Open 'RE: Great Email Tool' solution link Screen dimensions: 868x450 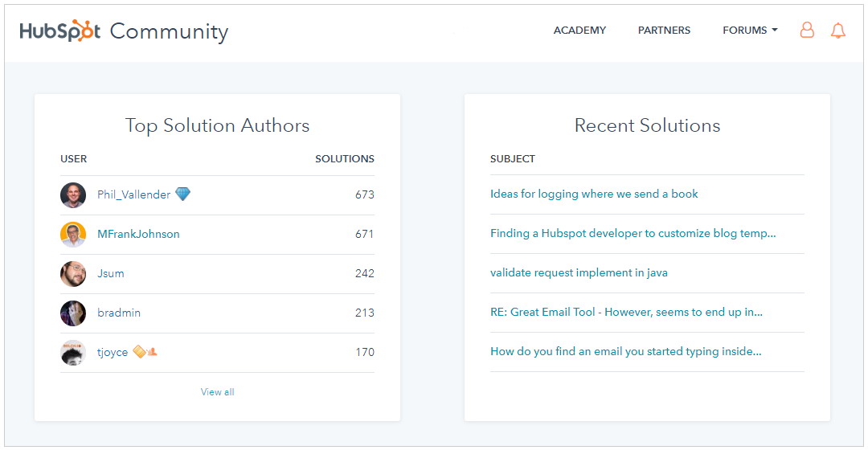pyautogui.click(x=626, y=312)
